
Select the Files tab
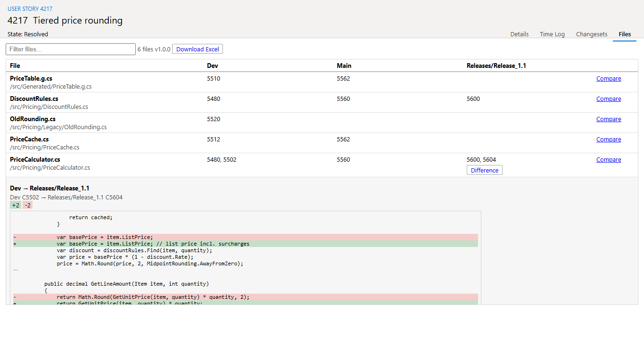(625, 34)
